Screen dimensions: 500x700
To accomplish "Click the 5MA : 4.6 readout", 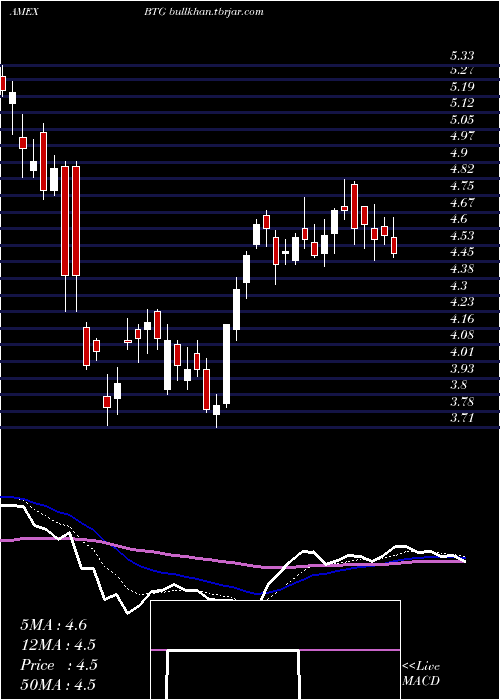I will (x=54, y=625).
